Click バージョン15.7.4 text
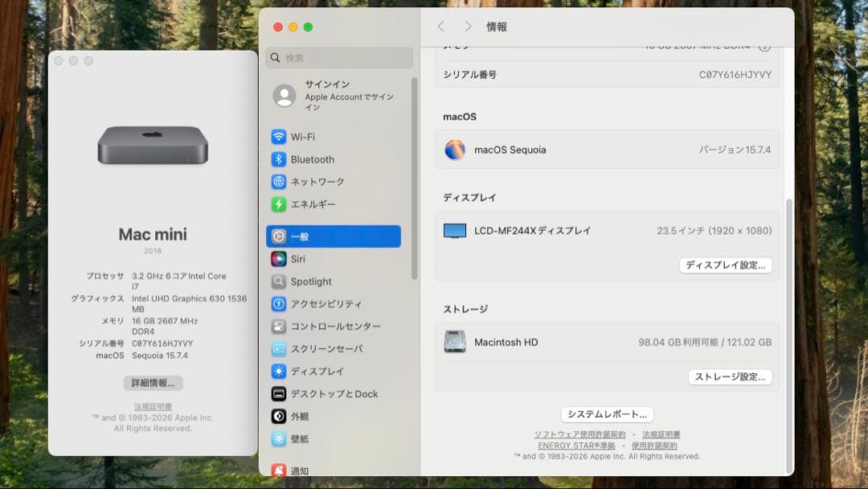 click(x=735, y=150)
